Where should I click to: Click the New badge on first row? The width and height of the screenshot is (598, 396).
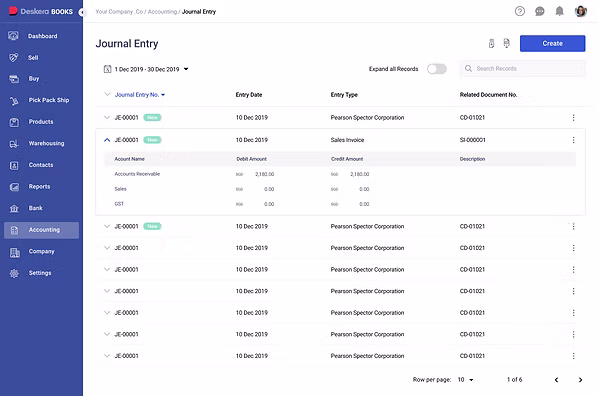coord(152,118)
